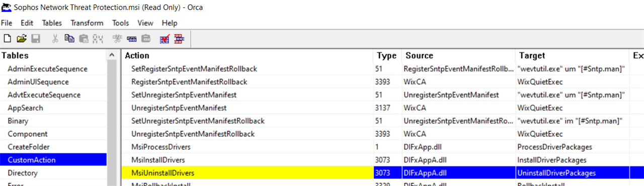Click the DIFxApp.dll source cell

[458, 147]
